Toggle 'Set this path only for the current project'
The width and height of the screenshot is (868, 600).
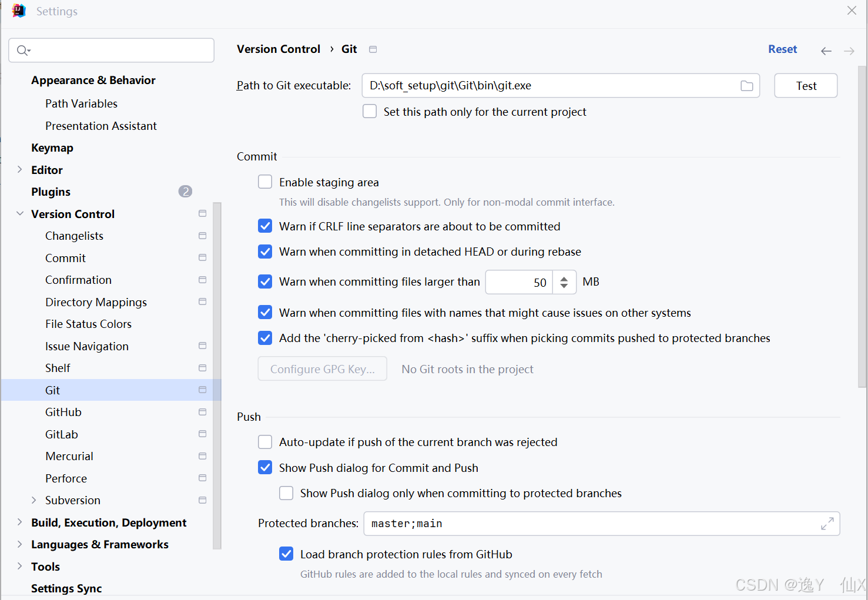[370, 112]
